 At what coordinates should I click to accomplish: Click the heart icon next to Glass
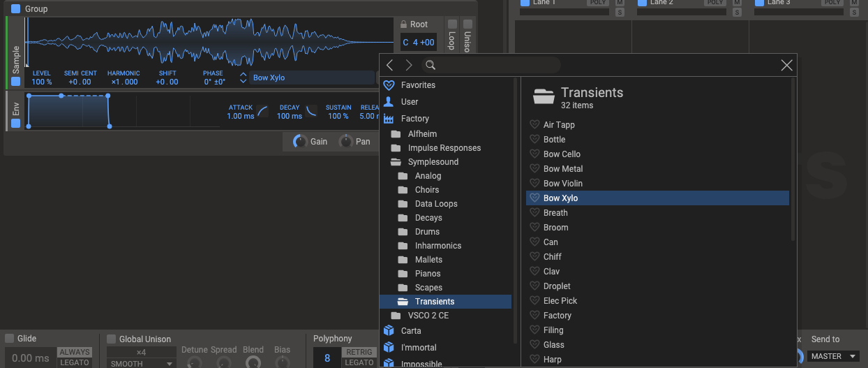coord(534,345)
